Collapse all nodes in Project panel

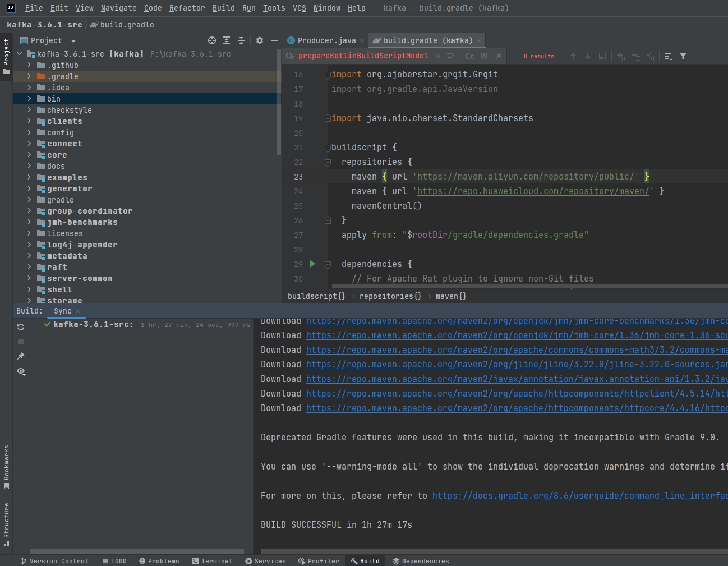(x=241, y=40)
